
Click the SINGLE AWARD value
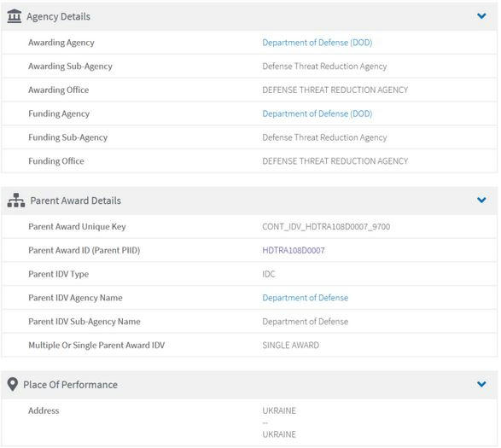pos(290,345)
